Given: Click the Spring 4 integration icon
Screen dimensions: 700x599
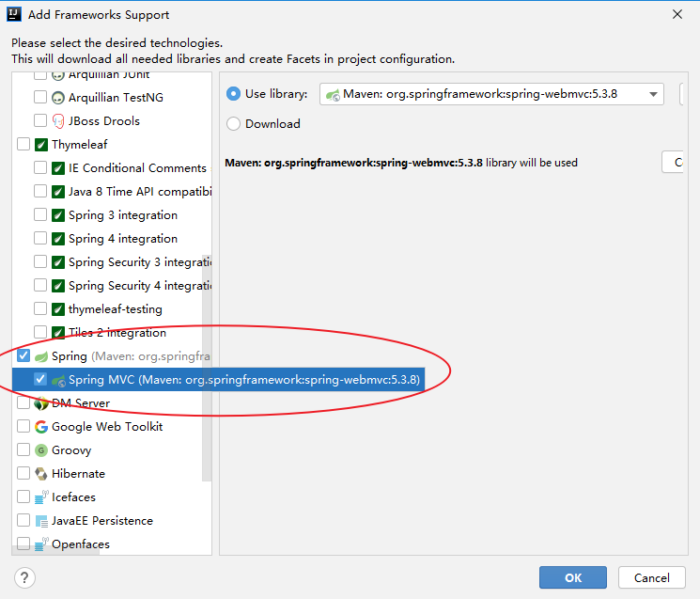Looking at the screenshot, I should coord(58,239).
